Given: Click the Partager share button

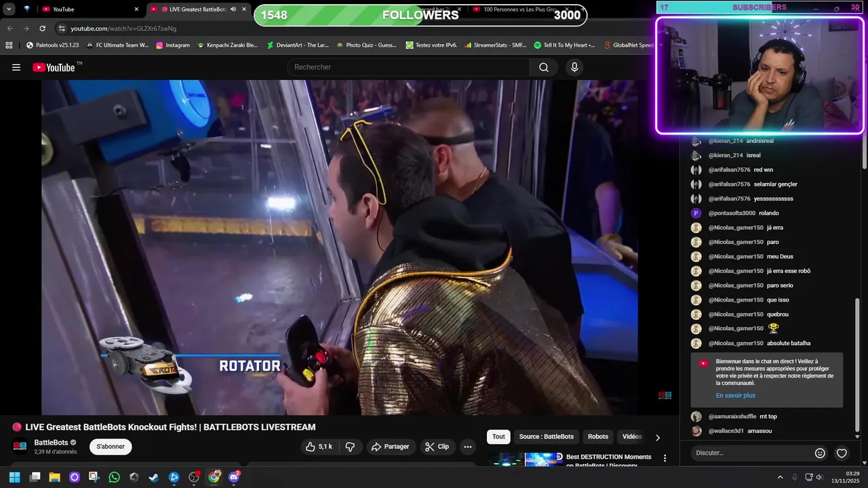Looking at the screenshot, I should (x=391, y=447).
